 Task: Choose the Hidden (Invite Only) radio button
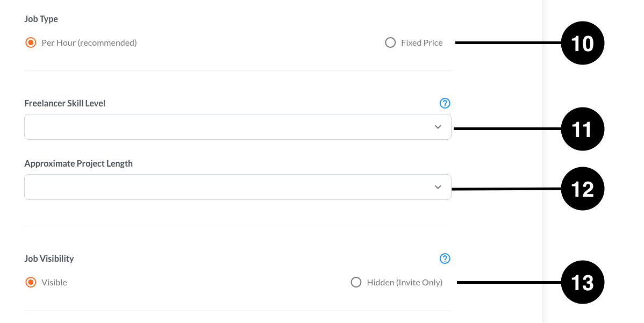(x=356, y=282)
